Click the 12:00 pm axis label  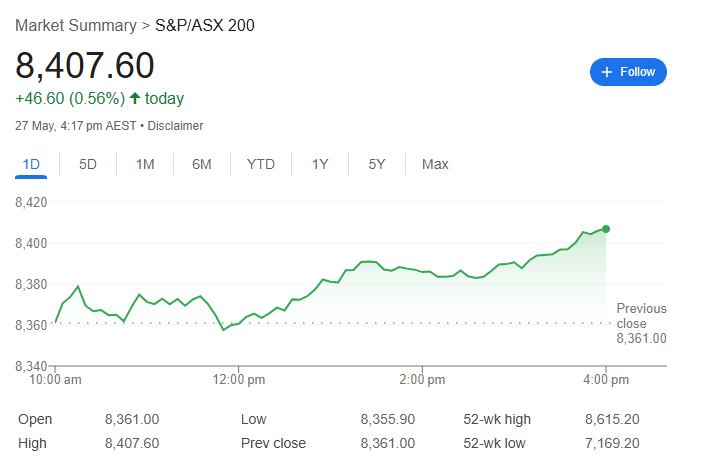tap(238, 380)
